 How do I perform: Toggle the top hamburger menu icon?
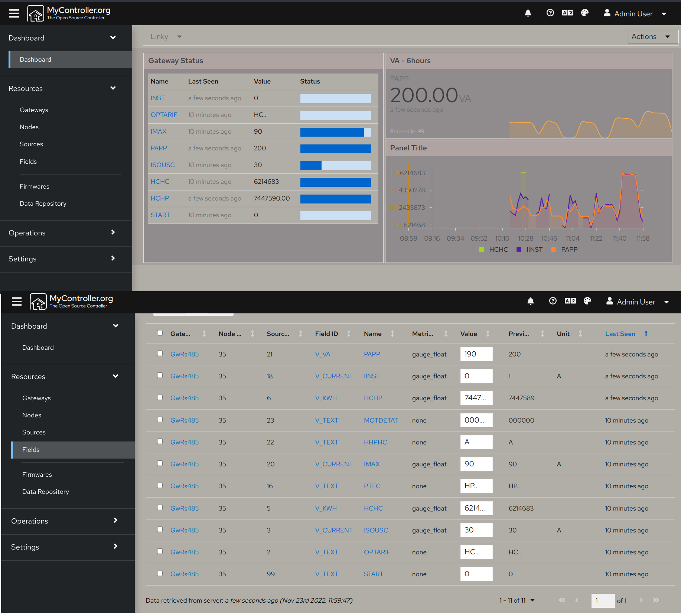(14, 13)
